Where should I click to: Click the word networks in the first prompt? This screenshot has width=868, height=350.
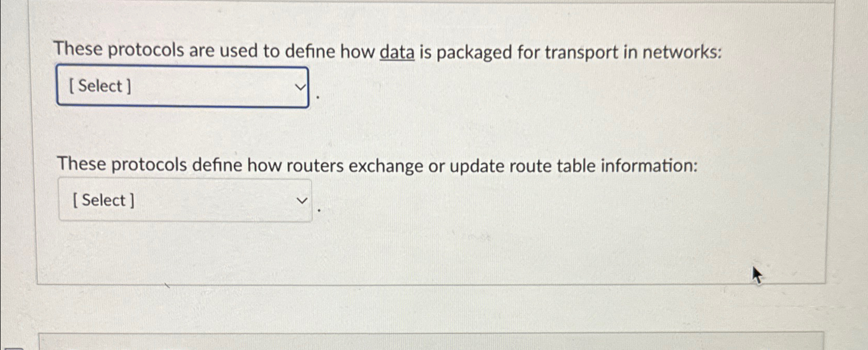pos(681,50)
